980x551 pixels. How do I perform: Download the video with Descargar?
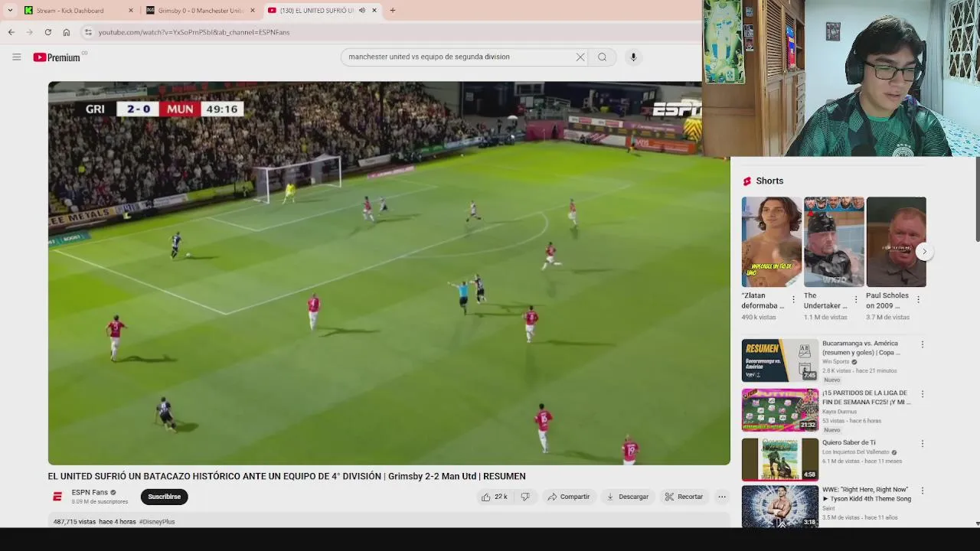[x=627, y=497]
